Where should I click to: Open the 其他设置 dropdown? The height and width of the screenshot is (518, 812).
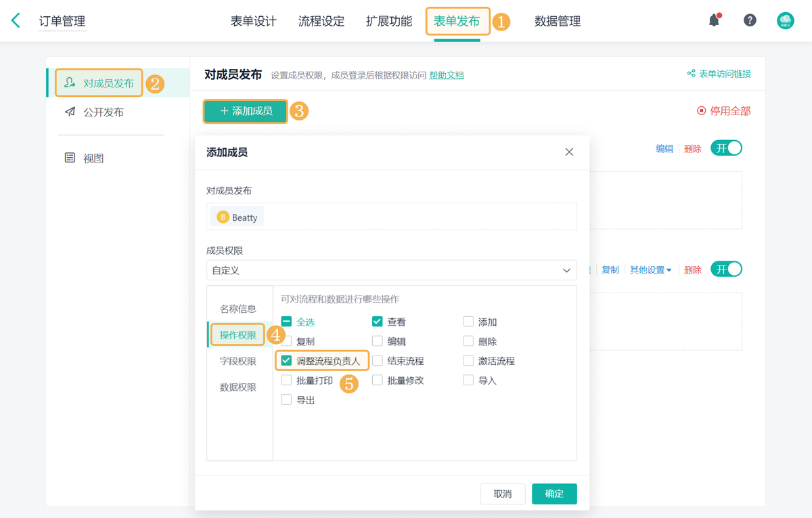point(650,269)
